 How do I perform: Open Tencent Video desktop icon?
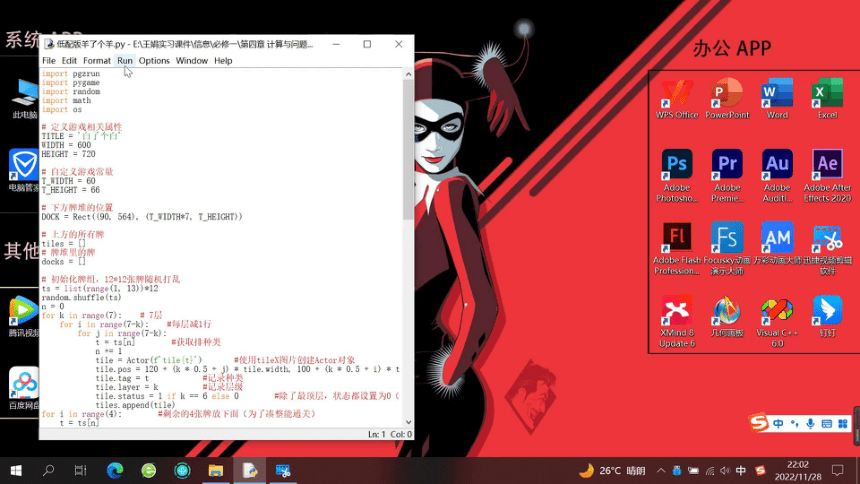coord(24,316)
